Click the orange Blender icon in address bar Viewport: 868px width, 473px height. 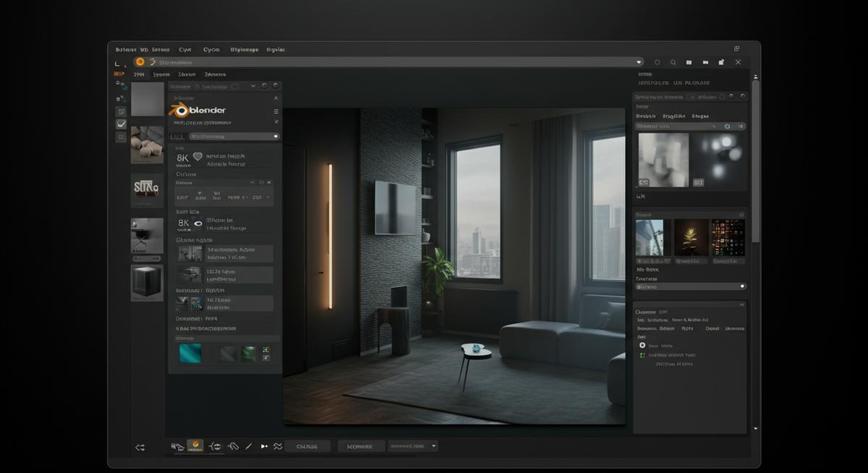tap(140, 62)
